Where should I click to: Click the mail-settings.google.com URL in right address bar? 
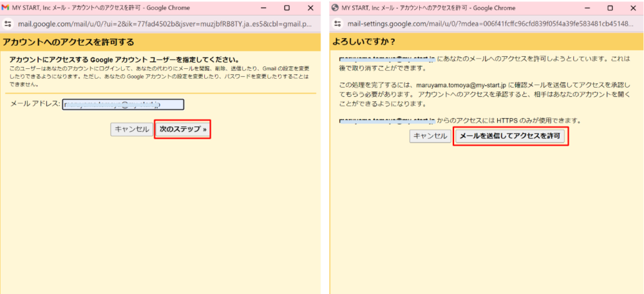click(x=491, y=23)
